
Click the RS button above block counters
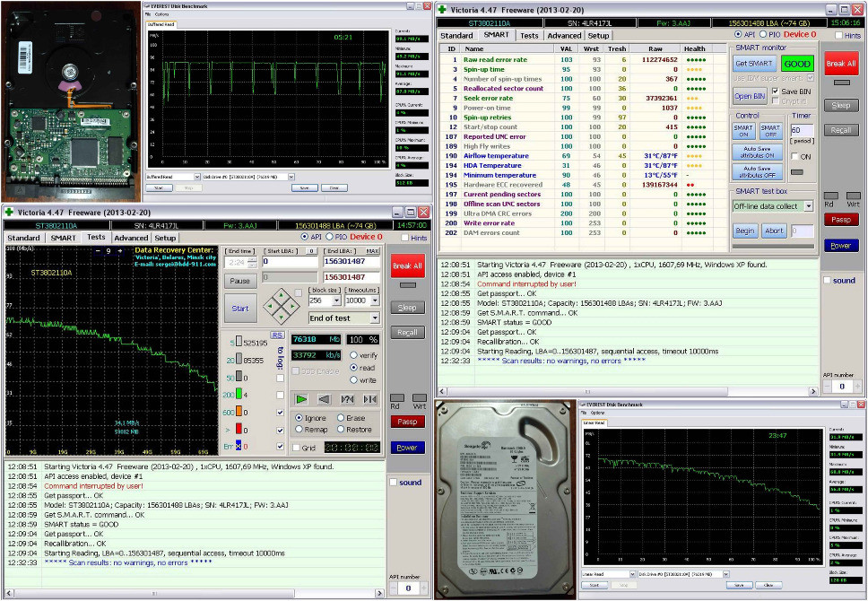278,335
